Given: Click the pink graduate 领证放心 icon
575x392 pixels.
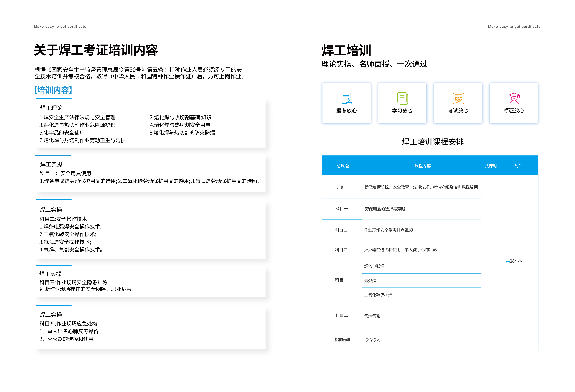Looking at the screenshot, I should [514, 98].
